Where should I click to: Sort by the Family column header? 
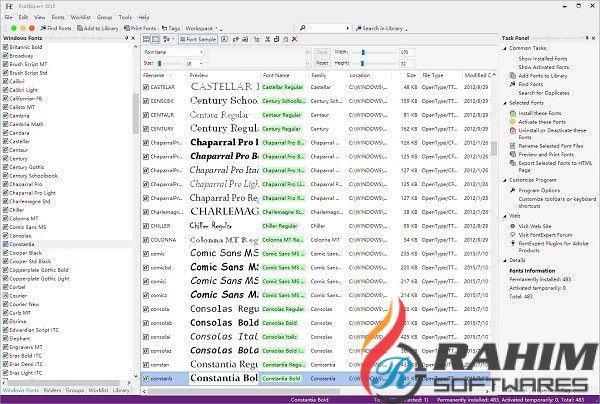327,75
